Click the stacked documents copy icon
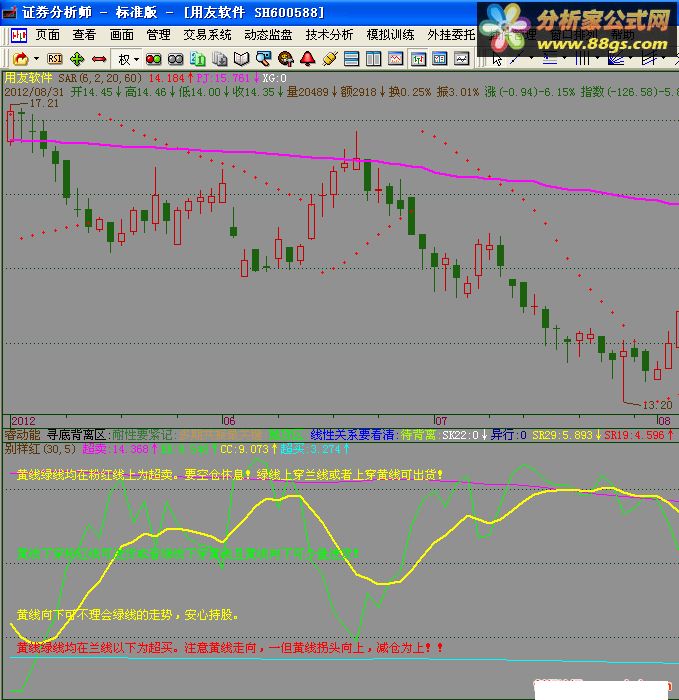This screenshot has height=700, width=679. tap(220, 59)
